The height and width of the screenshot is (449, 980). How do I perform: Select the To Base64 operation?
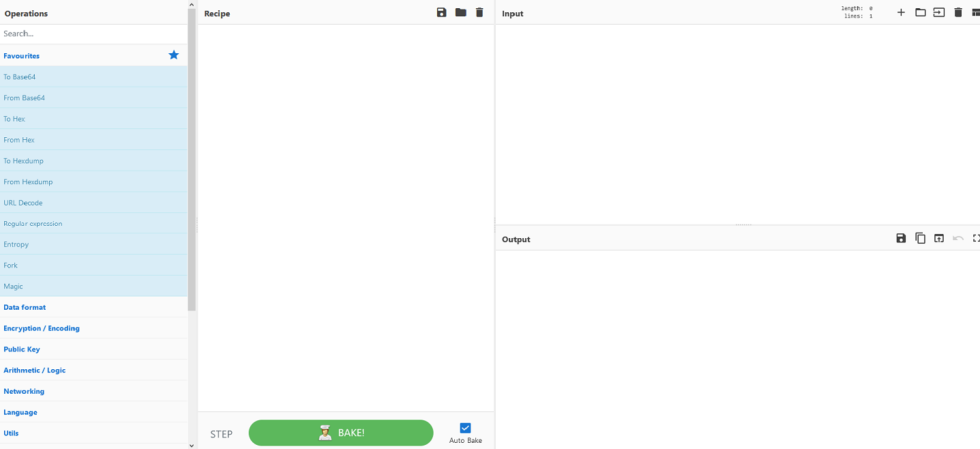click(93, 77)
